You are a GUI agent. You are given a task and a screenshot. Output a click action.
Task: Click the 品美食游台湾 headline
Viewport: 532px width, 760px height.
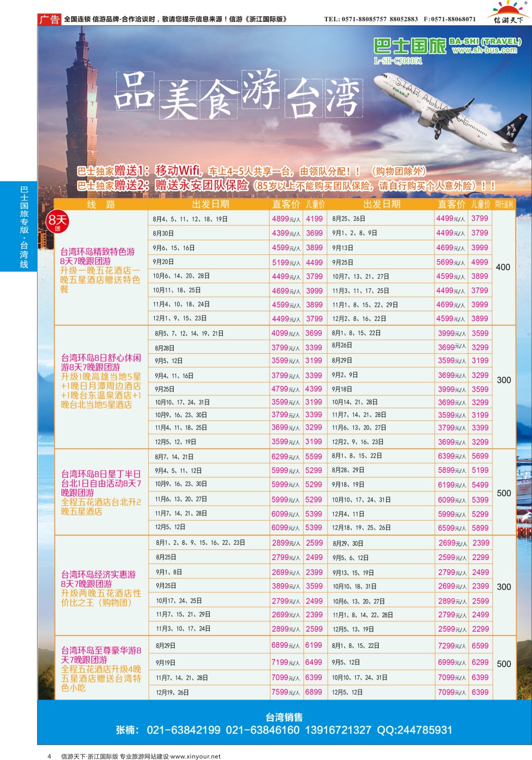[239, 95]
